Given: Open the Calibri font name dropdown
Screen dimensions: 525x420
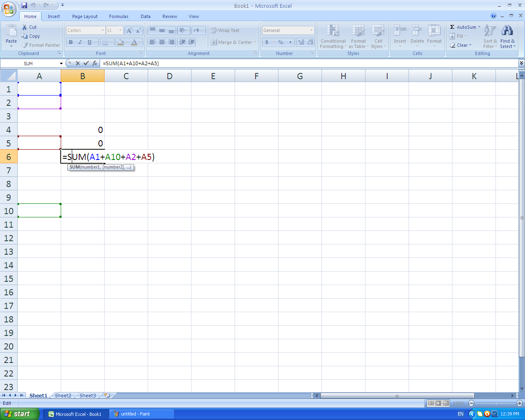Looking at the screenshot, I should (x=103, y=30).
